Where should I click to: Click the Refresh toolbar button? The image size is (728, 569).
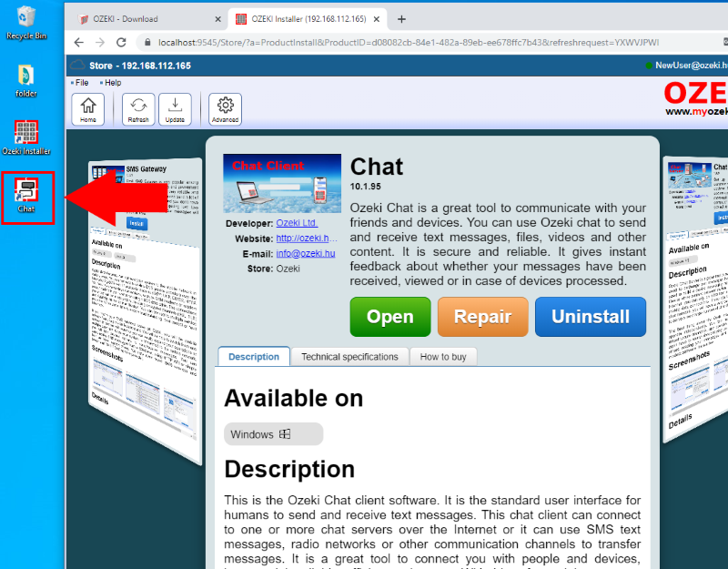pyautogui.click(x=138, y=109)
